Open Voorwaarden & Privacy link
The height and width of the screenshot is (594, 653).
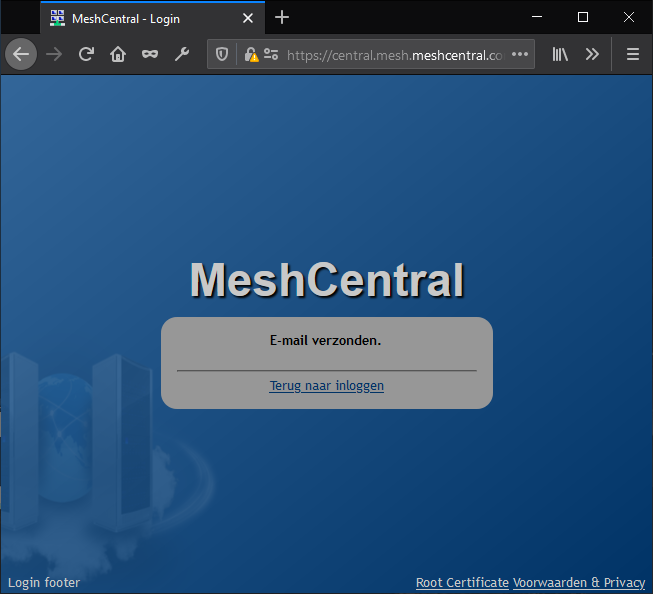pyautogui.click(x=579, y=582)
